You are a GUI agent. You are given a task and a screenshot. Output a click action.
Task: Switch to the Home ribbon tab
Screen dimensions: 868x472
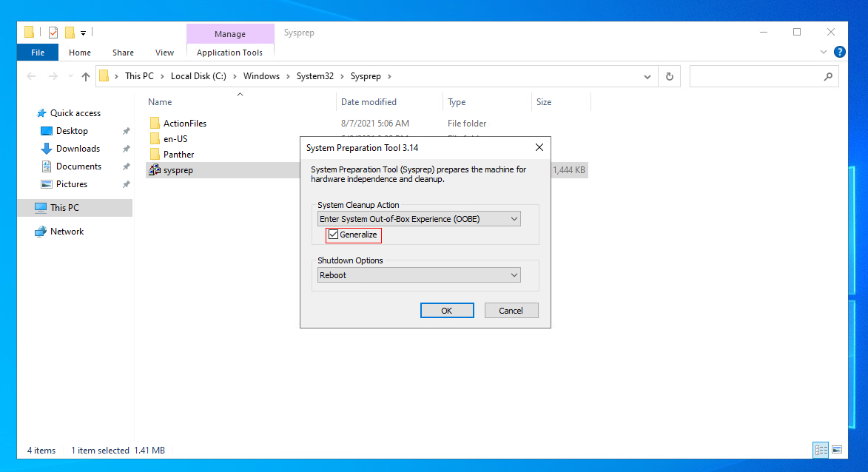pyautogui.click(x=80, y=53)
